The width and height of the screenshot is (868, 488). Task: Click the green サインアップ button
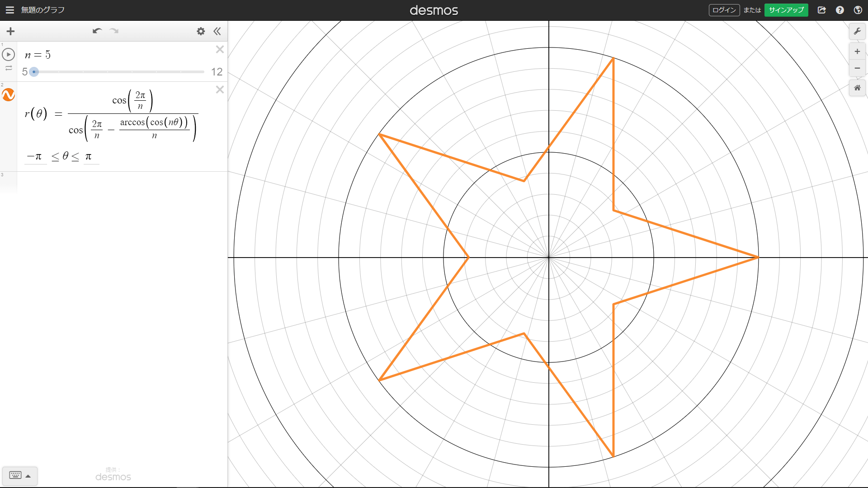[786, 10]
